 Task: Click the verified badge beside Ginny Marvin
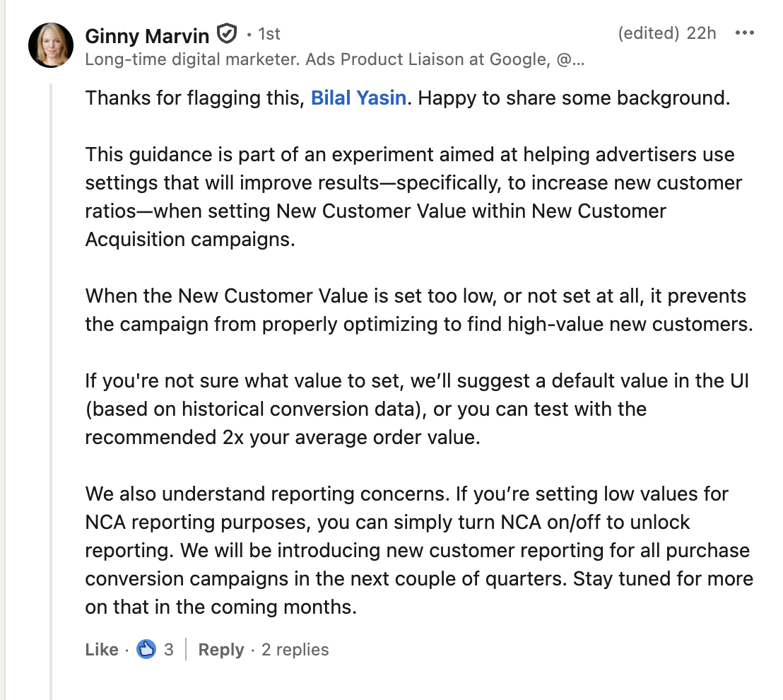click(x=225, y=34)
